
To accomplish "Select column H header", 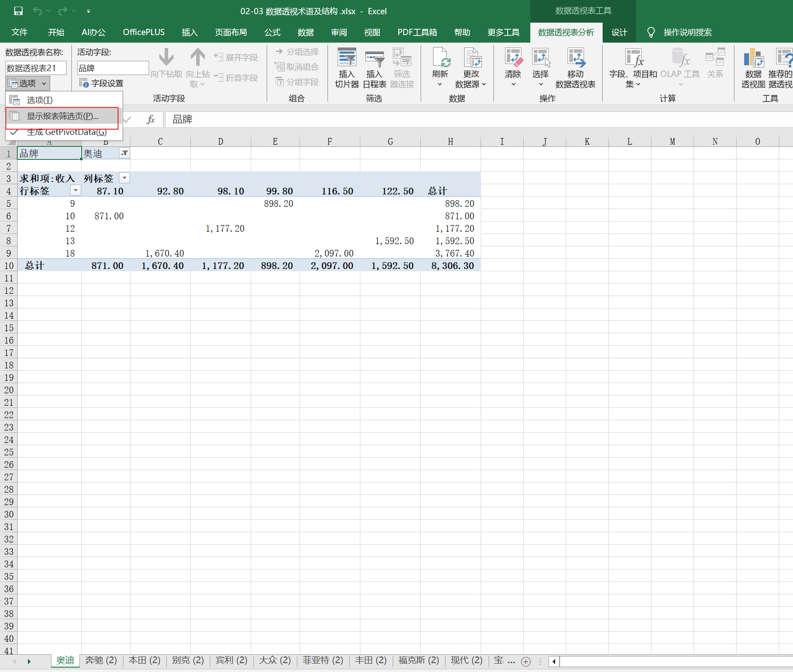I will click(450, 142).
